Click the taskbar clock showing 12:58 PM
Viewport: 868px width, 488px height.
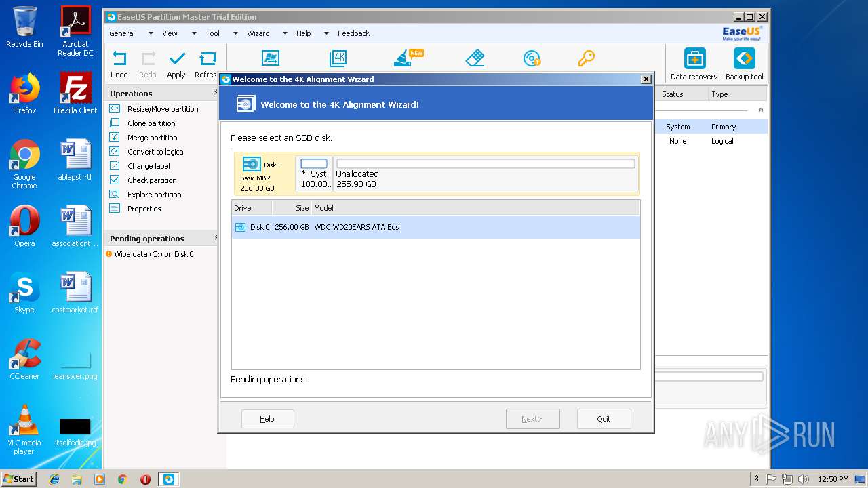pyautogui.click(x=833, y=479)
